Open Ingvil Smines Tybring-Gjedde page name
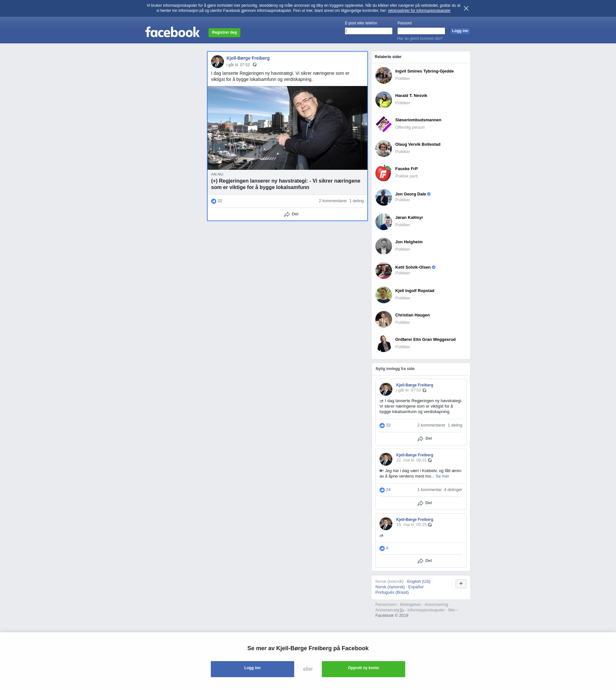 click(424, 71)
